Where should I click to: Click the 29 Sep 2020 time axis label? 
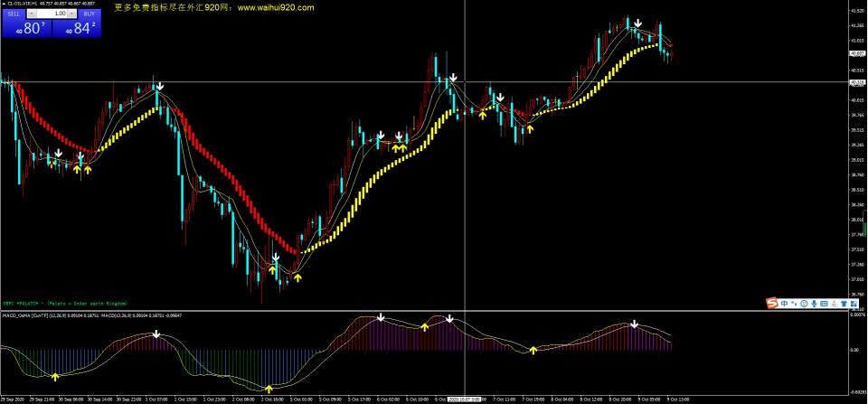[x=12, y=399]
